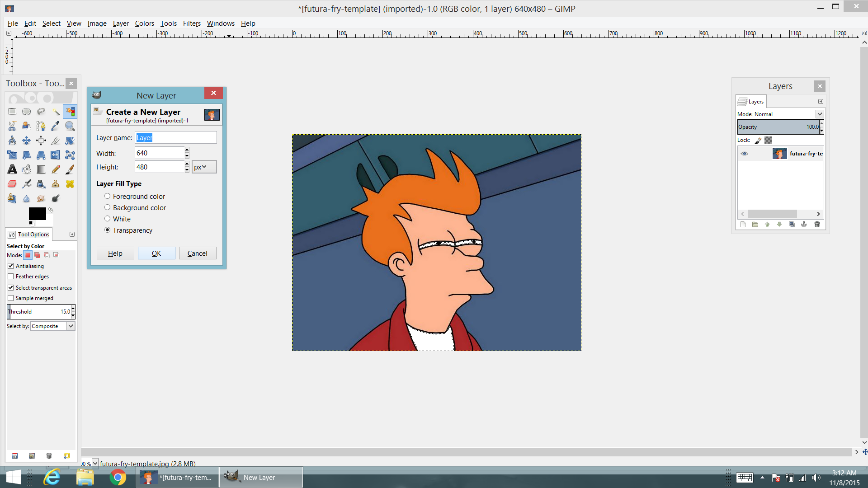Select the Measure compass tool
Image resolution: width=868 pixels, height=488 pixels.
coord(12,141)
